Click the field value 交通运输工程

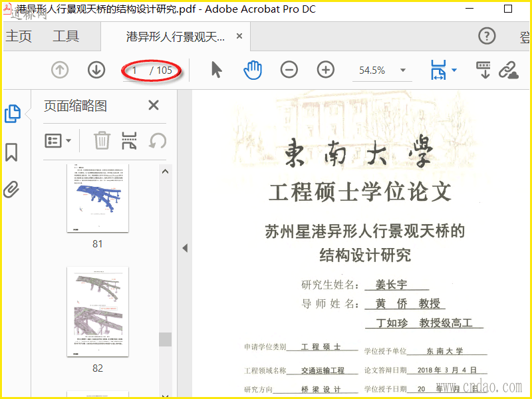323,370
